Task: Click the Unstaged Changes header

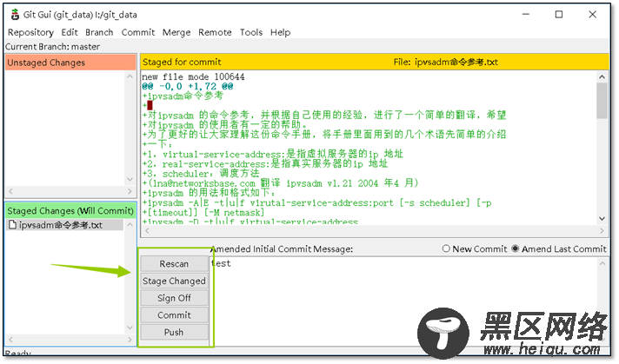Action: [x=70, y=63]
